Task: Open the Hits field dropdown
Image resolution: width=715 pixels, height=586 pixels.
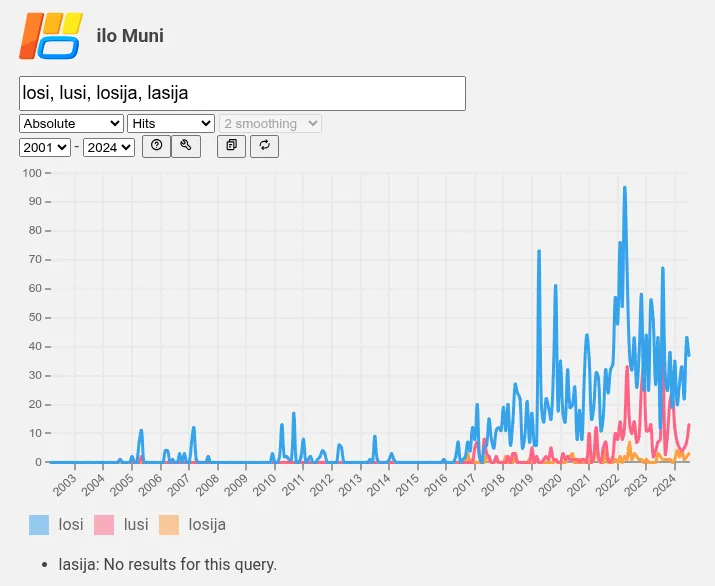Action: point(171,123)
